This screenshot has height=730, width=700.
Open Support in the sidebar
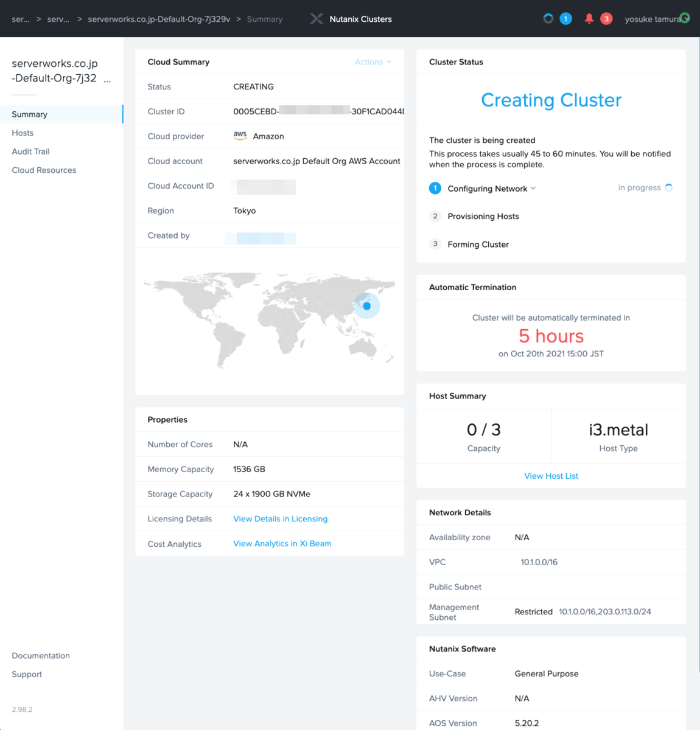(x=27, y=674)
